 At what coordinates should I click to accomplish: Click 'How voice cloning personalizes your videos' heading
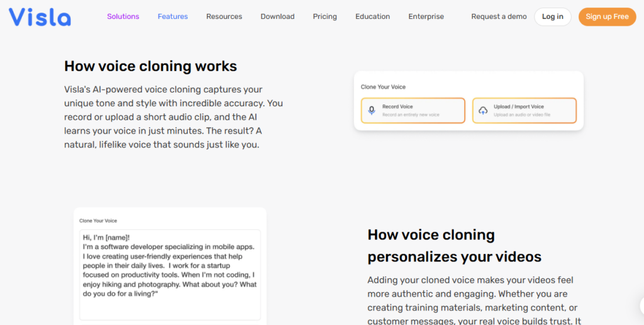coord(454,246)
